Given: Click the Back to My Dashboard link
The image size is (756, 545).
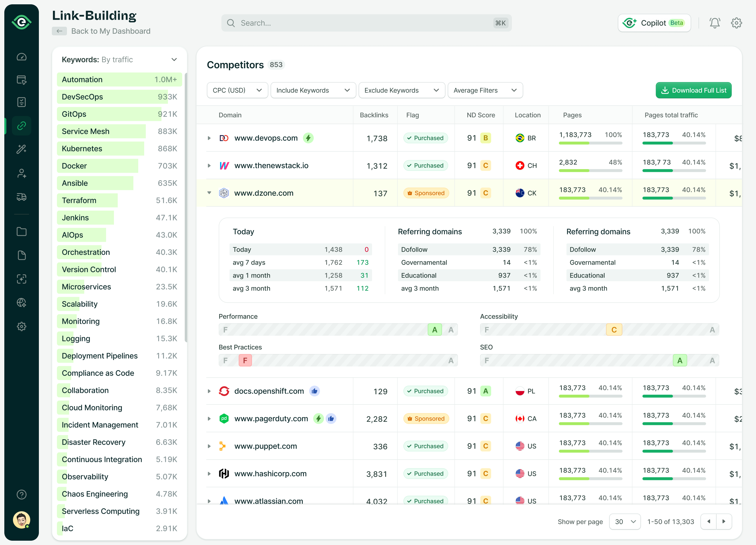Looking at the screenshot, I should point(110,31).
